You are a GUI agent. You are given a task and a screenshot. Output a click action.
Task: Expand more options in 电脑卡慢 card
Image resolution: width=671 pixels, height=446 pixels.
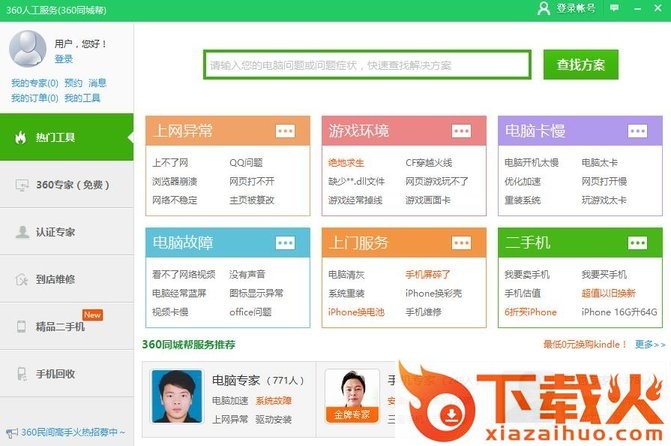(x=636, y=131)
